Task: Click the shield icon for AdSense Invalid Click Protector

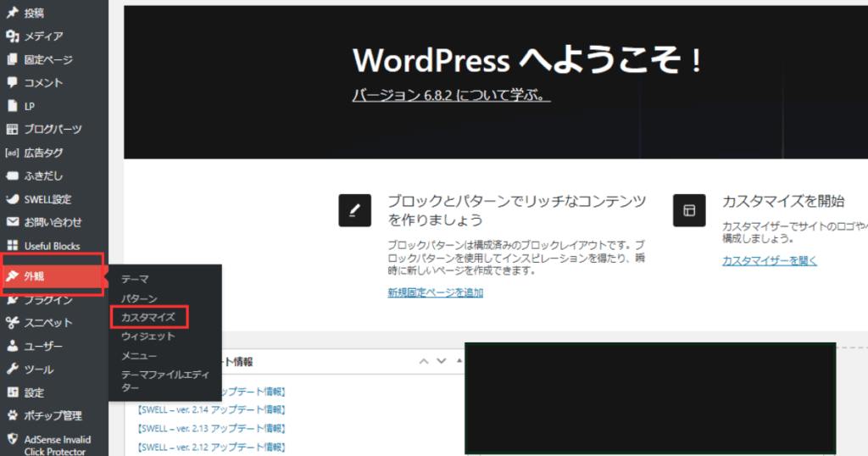Action: point(12,440)
